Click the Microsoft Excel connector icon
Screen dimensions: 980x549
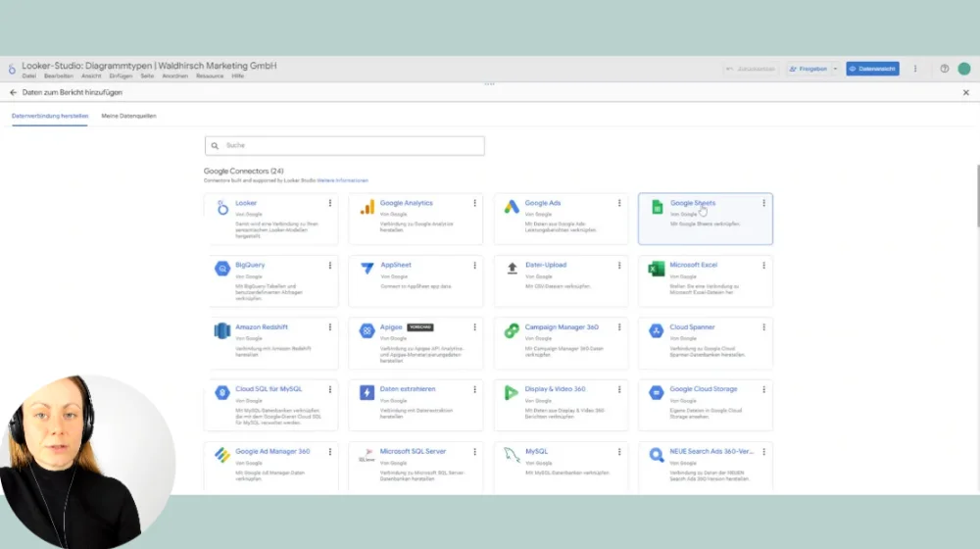pos(657,269)
